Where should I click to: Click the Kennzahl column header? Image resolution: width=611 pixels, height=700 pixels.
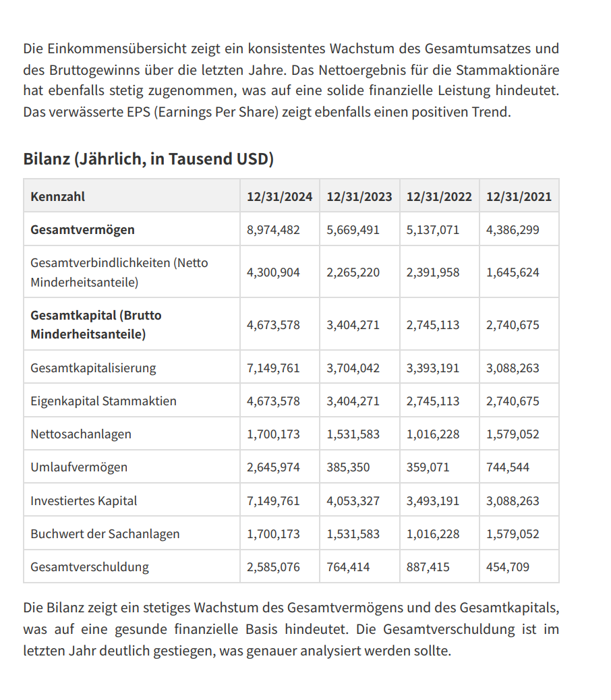tap(57, 196)
